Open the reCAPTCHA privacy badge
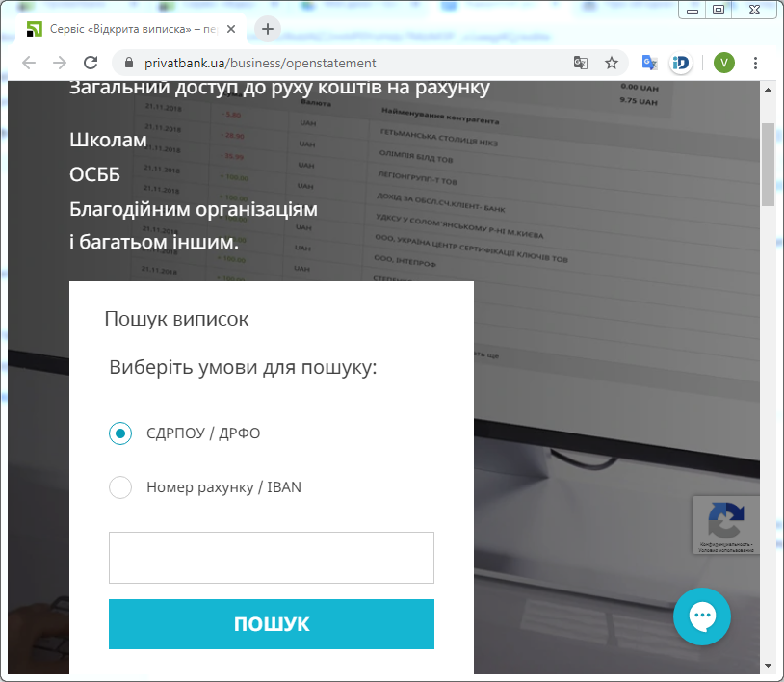This screenshot has width=784, height=682. click(x=726, y=525)
